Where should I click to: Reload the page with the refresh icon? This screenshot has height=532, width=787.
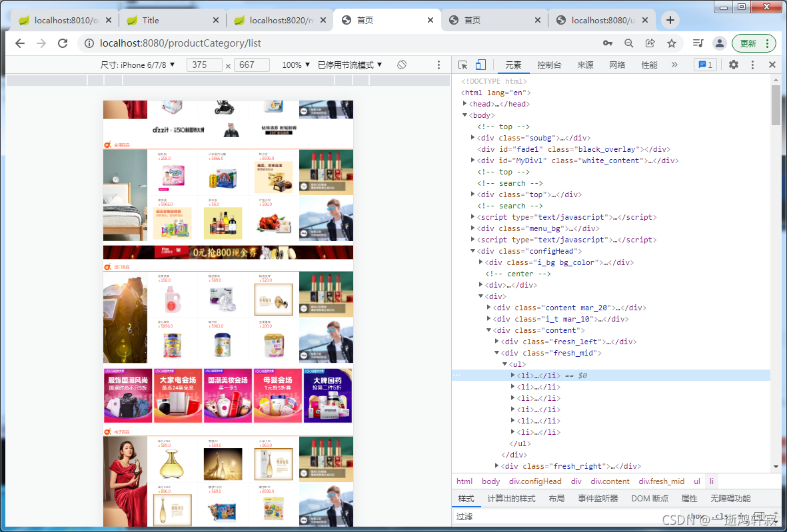[x=63, y=43]
